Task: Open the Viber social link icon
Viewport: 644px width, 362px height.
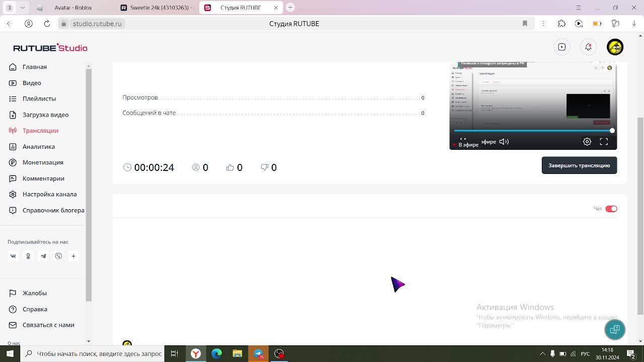Action: (58, 256)
